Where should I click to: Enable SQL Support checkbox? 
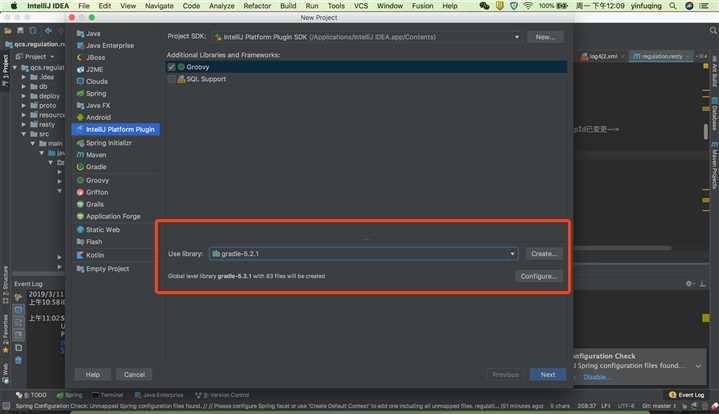tap(171, 79)
